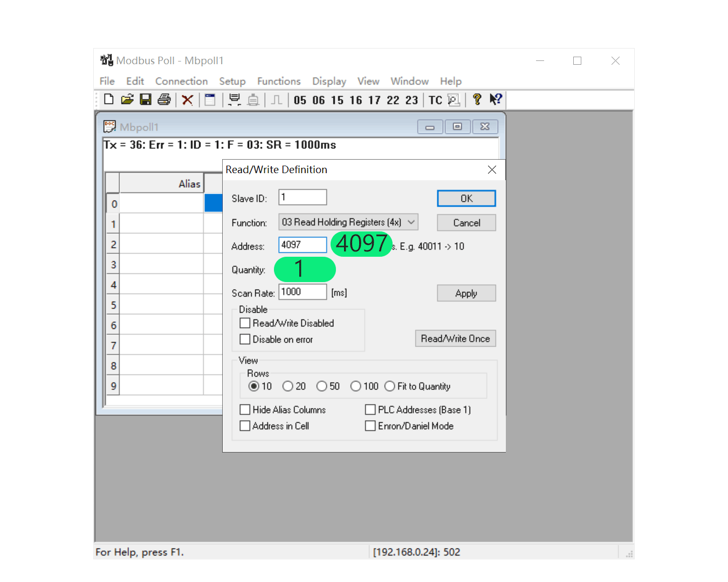Image resolution: width=728 pixels, height=582 pixels.
Task: Click the Print toolbar icon
Action: [164, 99]
